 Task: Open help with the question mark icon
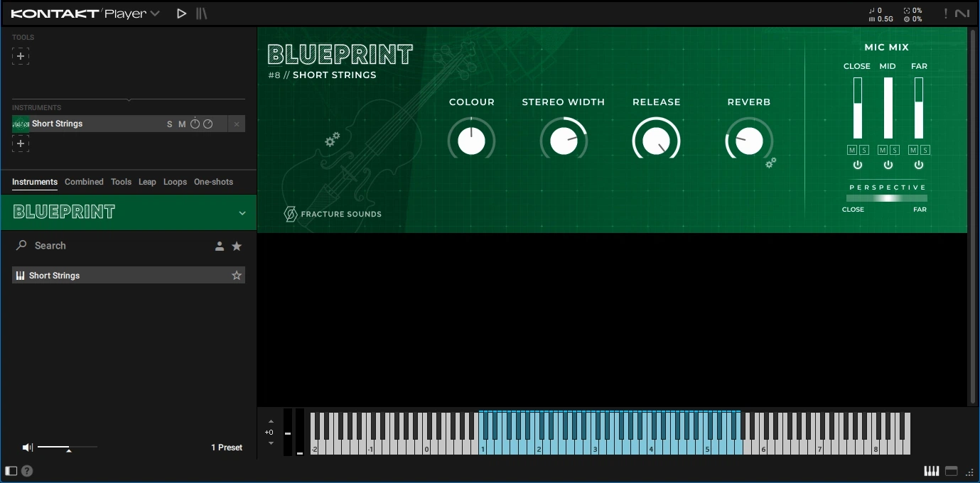click(x=27, y=471)
